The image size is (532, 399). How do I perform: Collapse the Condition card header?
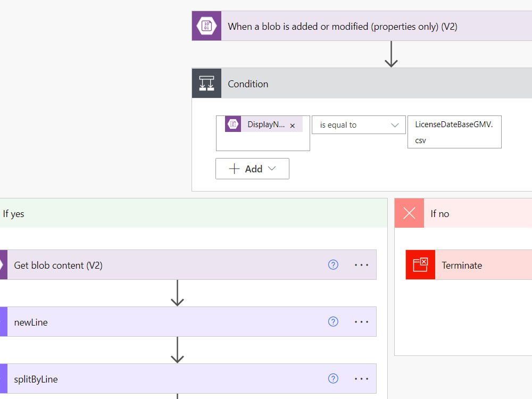pyautogui.click(x=372, y=84)
